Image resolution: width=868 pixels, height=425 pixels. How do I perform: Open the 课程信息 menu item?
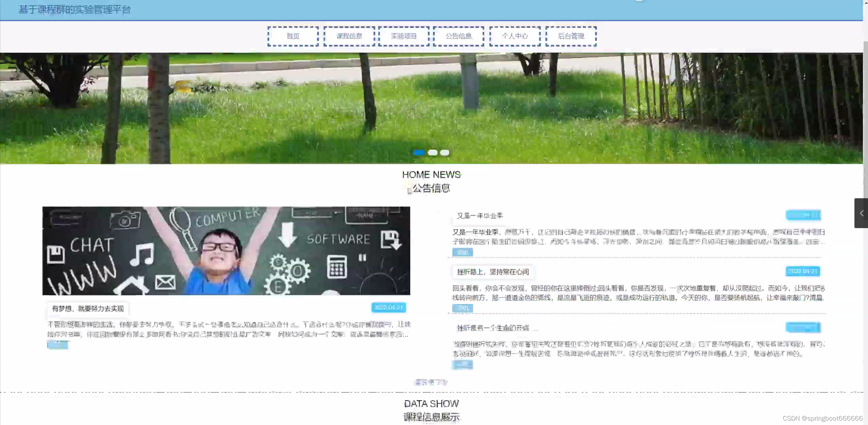pyautogui.click(x=349, y=36)
